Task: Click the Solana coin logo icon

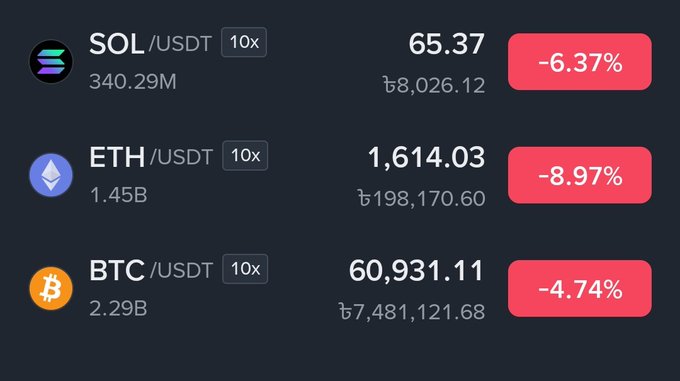Action: (51, 62)
